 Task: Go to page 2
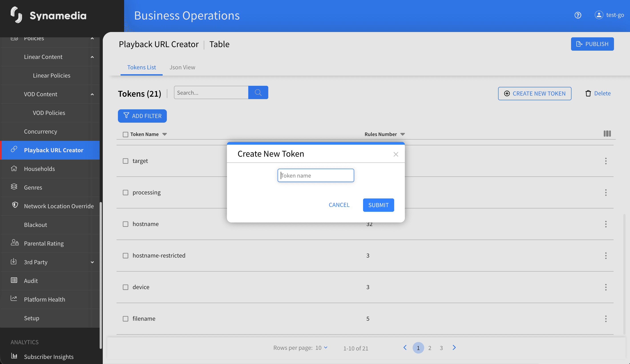click(x=430, y=348)
